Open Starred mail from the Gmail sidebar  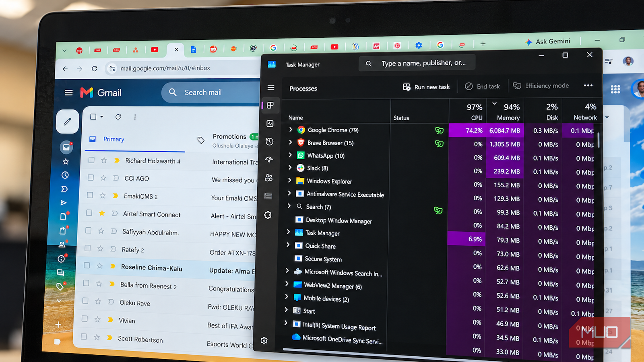point(66,162)
